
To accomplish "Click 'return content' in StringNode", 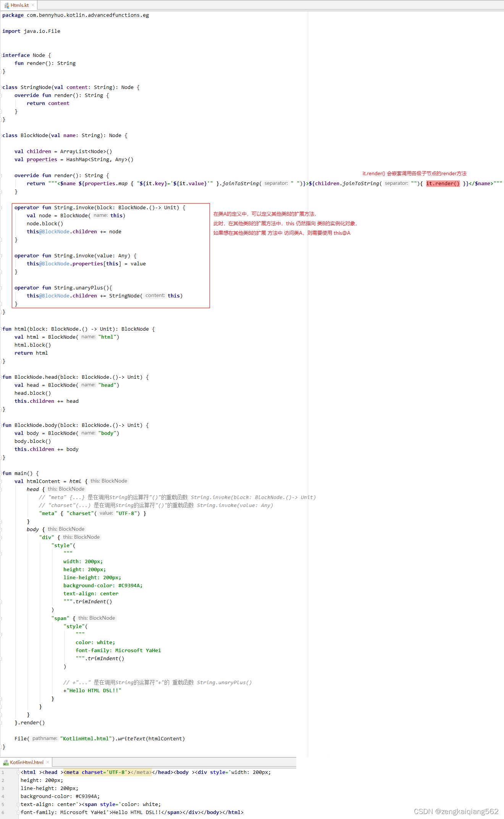I will pyautogui.click(x=48, y=103).
